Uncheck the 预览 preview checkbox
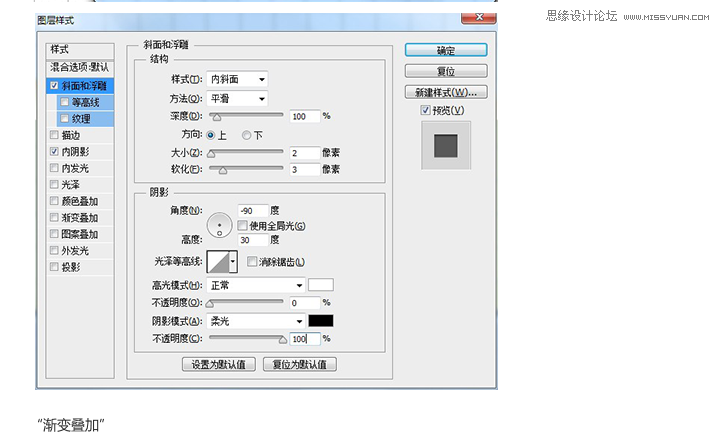The height and width of the screenshot is (441, 720). tap(426, 110)
